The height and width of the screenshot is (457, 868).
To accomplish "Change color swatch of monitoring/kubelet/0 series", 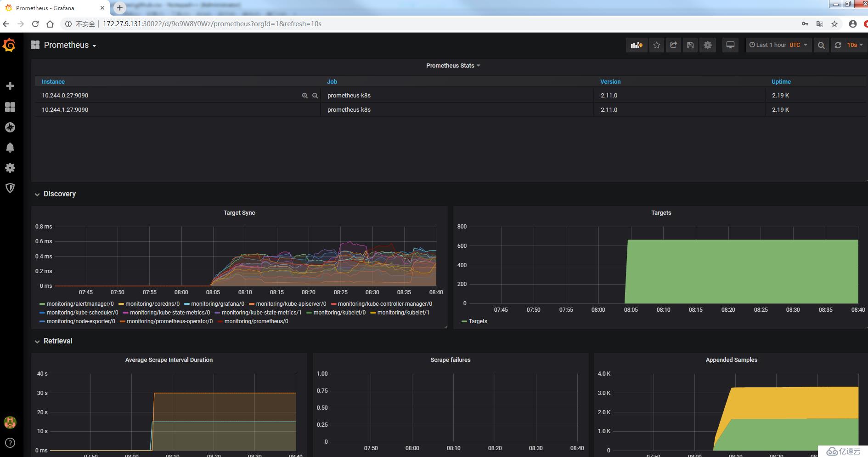I will (309, 313).
